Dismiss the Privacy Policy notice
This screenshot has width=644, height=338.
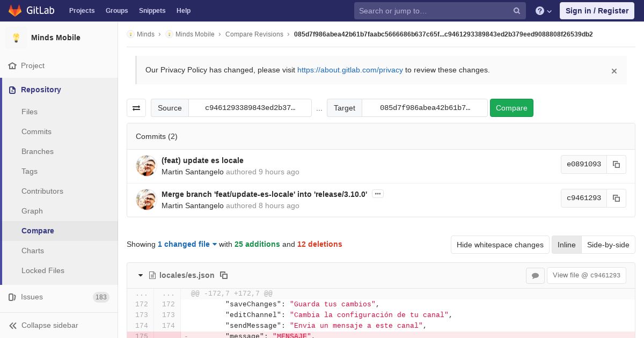click(x=614, y=71)
